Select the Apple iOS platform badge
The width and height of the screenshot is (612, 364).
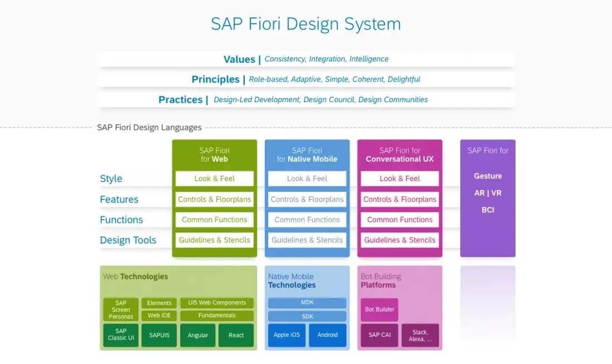point(287,335)
